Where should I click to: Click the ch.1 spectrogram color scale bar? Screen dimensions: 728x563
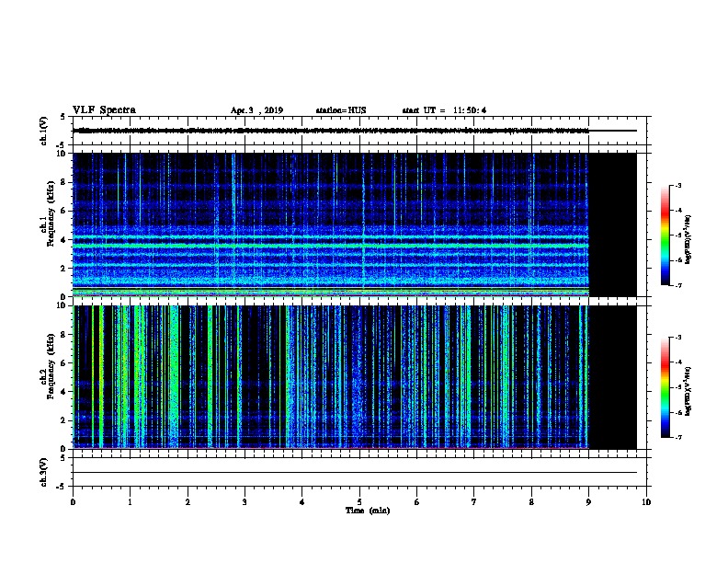665,236
